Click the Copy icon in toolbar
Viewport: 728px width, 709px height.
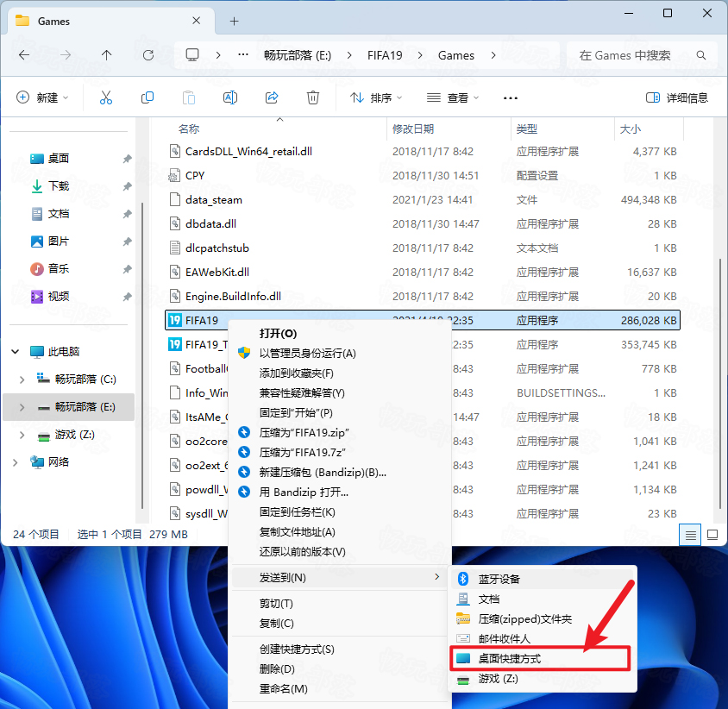147,97
